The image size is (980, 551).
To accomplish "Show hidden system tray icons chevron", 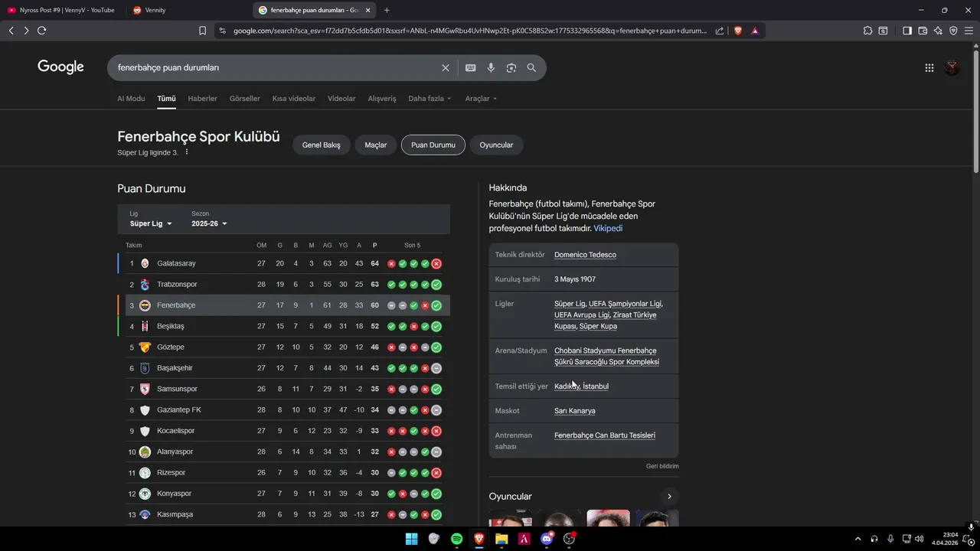I will 857,539.
